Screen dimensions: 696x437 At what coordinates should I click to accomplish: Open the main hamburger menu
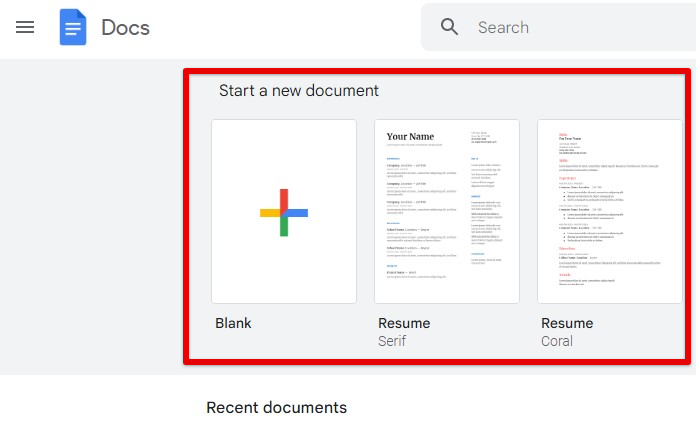click(x=25, y=27)
